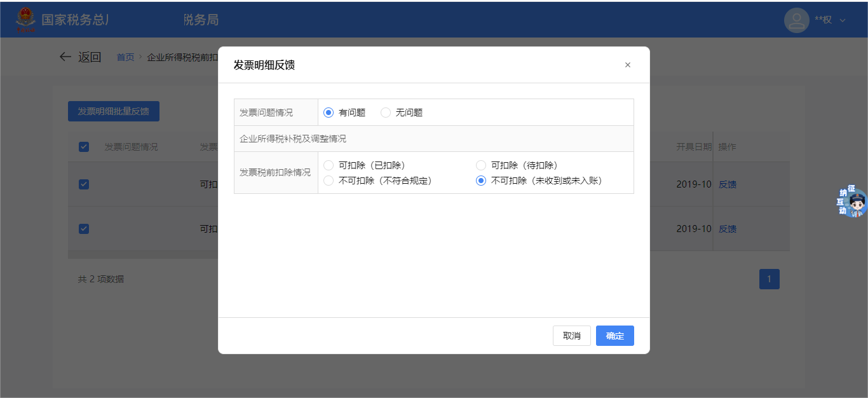Click the 发票明细批量反馈 button
Viewport: 868px width, 398px height.
[x=114, y=111]
